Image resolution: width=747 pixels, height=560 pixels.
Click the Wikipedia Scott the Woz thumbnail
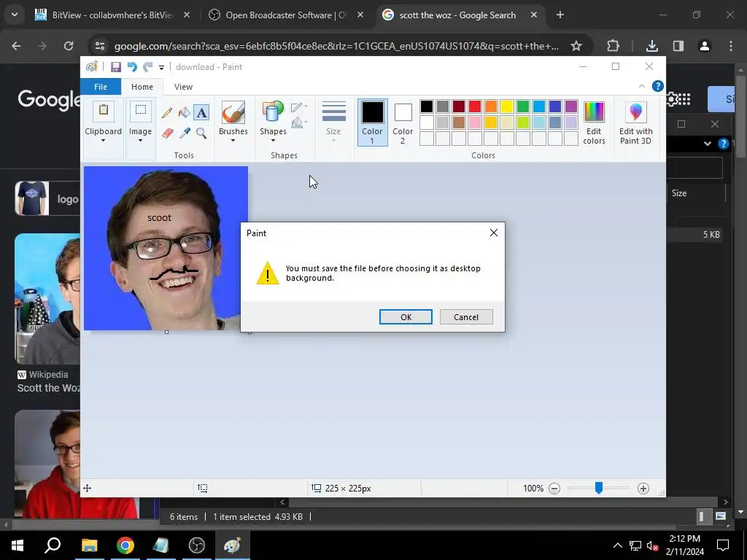(x=47, y=298)
